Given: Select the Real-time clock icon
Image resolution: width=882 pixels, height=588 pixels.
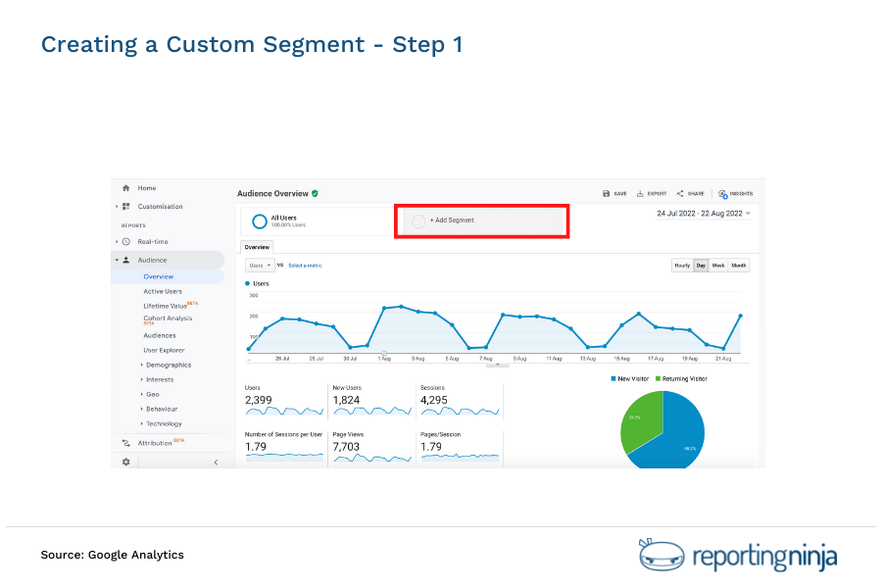Looking at the screenshot, I should point(126,241).
